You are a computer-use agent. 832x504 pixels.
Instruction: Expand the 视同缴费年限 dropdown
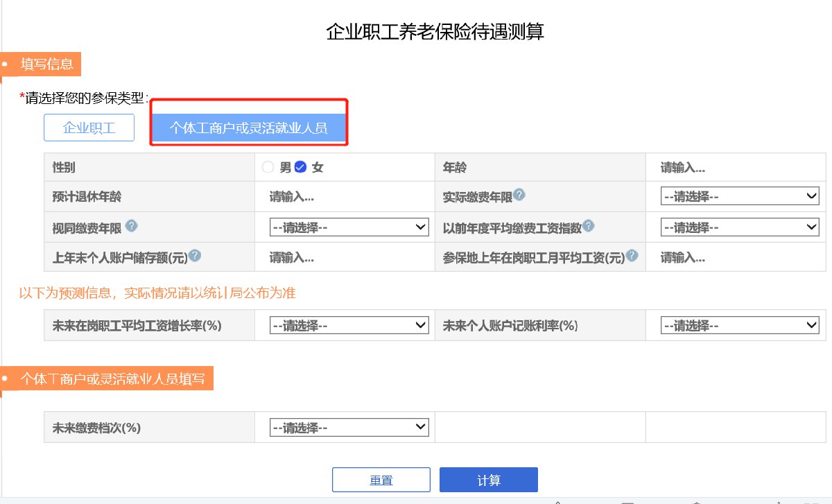point(349,227)
